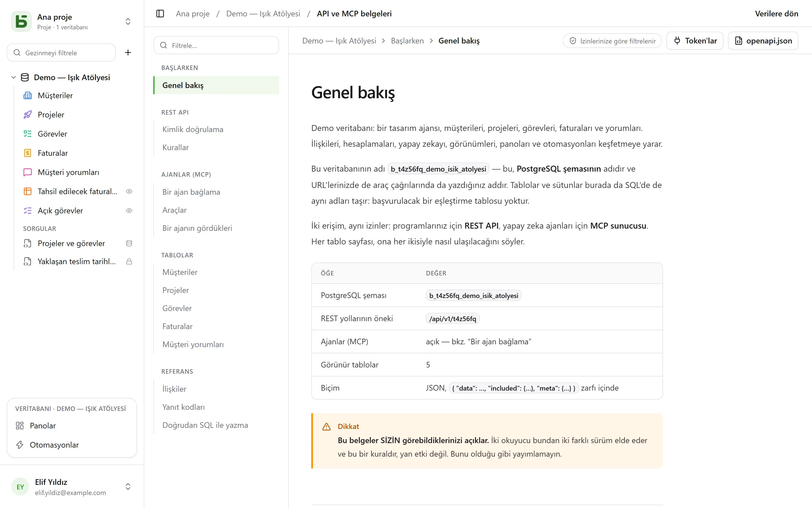Open Kurallar docs page

tap(175, 148)
